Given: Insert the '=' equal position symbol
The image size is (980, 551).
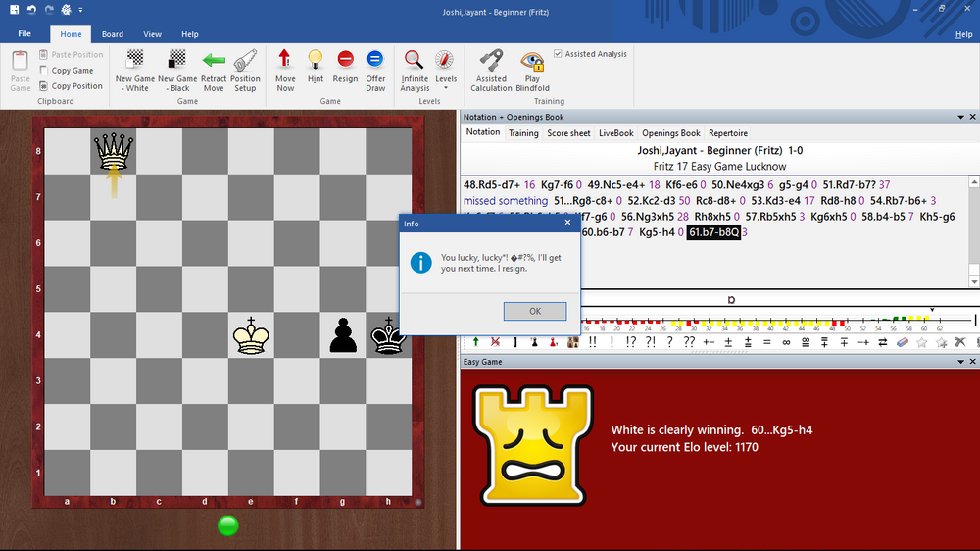Looking at the screenshot, I should [767, 342].
